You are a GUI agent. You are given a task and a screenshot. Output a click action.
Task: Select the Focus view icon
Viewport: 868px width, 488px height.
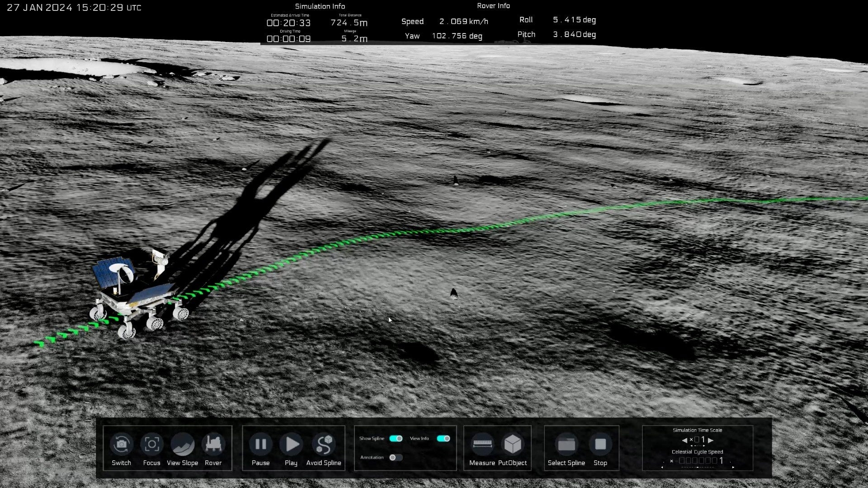[x=151, y=445]
